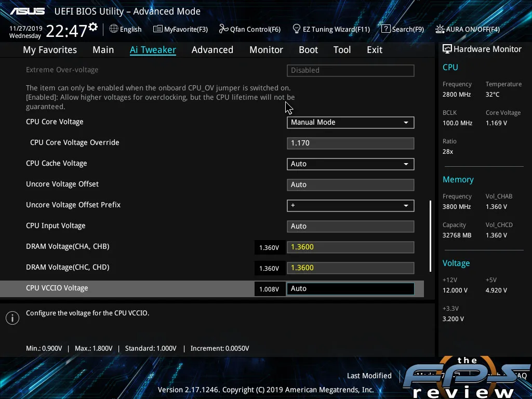Click the info circle icon
The image size is (532, 399).
(x=12, y=318)
